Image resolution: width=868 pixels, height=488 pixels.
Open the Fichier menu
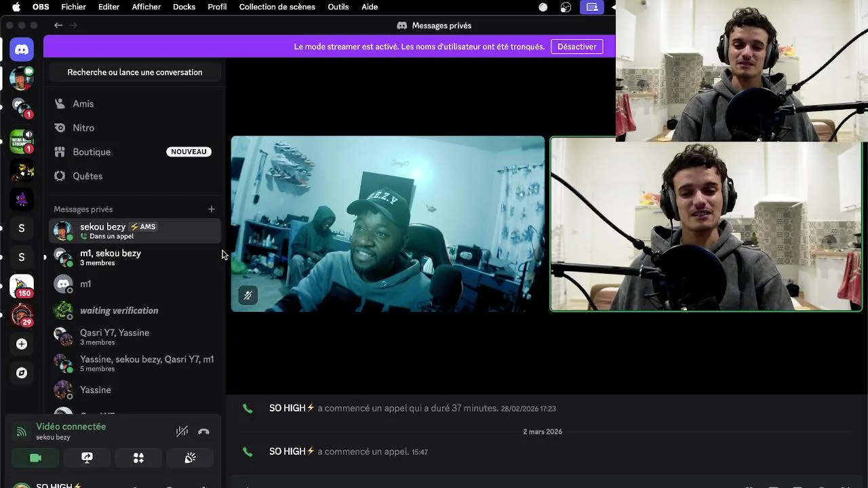[73, 7]
